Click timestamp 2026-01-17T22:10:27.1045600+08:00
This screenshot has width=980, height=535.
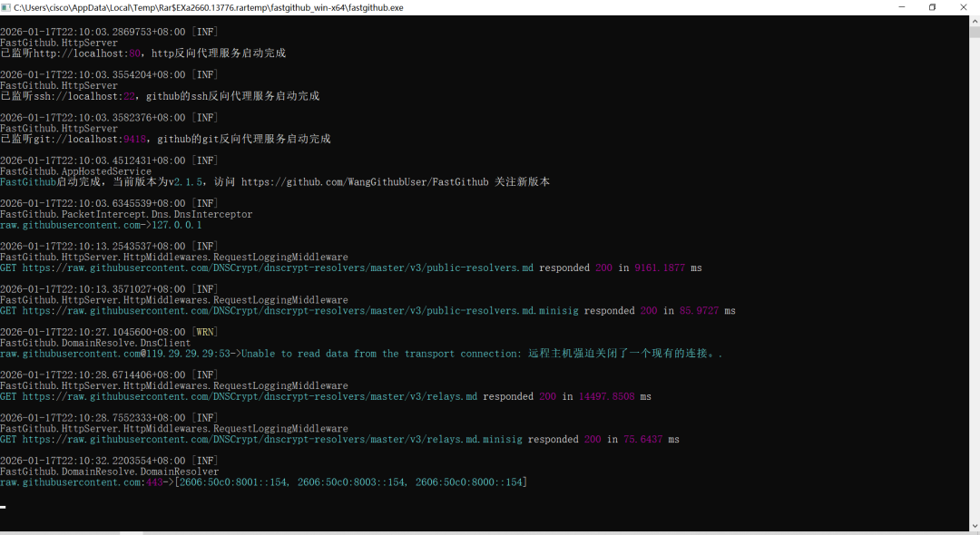pyautogui.click(x=93, y=332)
